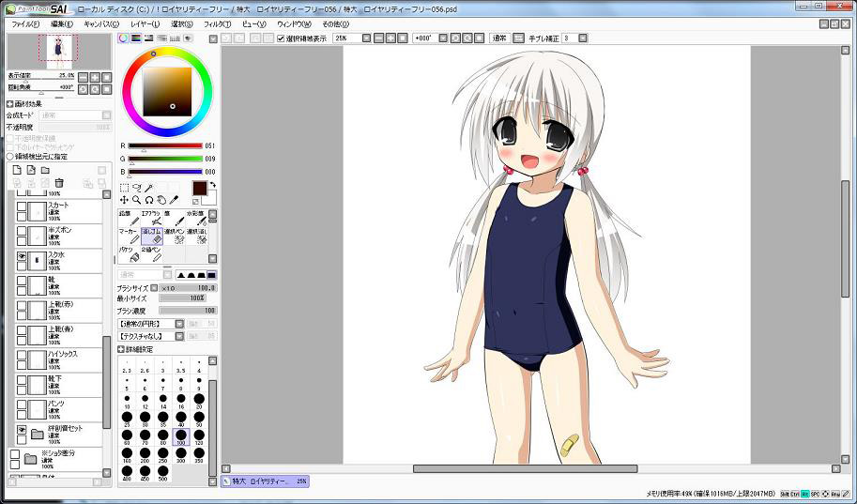
Task: Select the rectangular selection tool
Action: 124,188
